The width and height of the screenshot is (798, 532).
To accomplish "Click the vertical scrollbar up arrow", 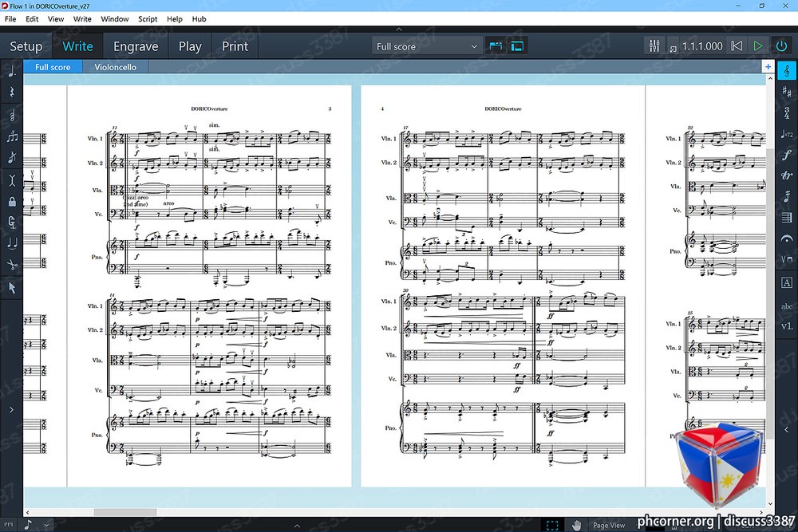I will [x=770, y=78].
